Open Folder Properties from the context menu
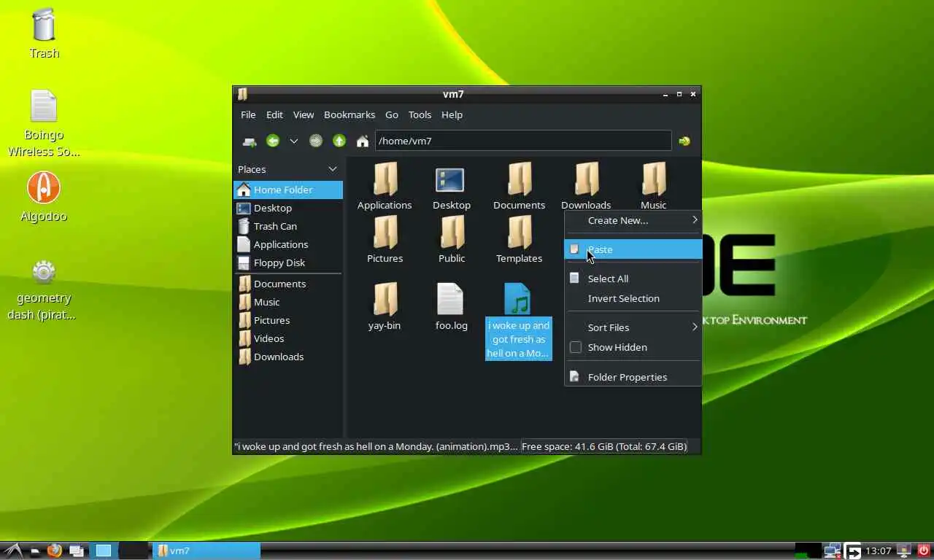The height and width of the screenshot is (560, 934). [633, 377]
